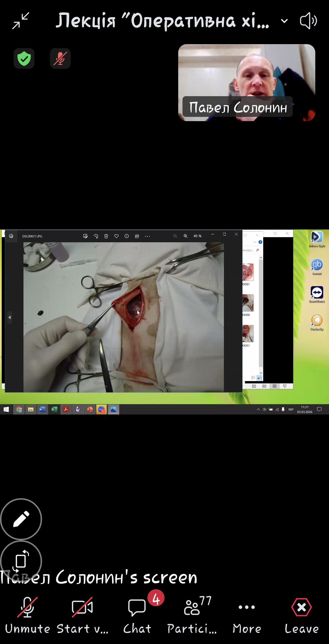Viewport: 329px width, 644px height.
Task: Leave the meeting
Action: click(x=302, y=615)
